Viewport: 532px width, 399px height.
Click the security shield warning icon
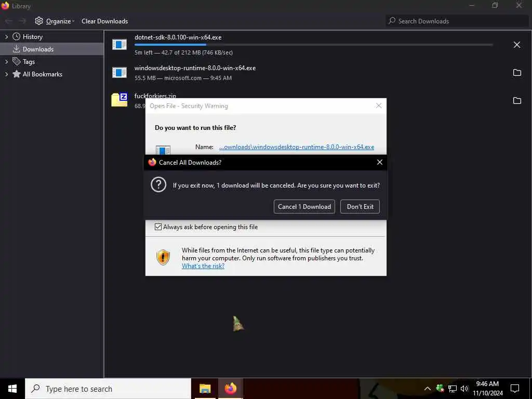[163, 257]
